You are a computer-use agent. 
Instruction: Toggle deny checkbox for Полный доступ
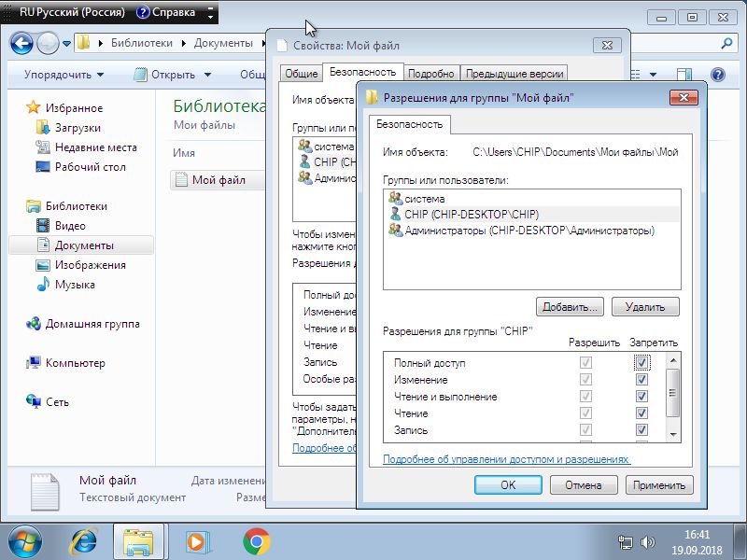click(641, 362)
